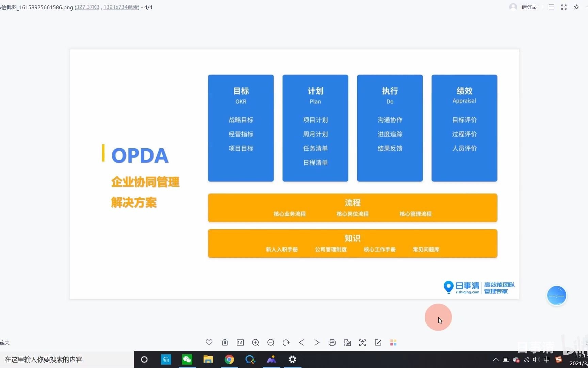Open the volume control from the system tray
588x368 pixels.
(x=536, y=359)
